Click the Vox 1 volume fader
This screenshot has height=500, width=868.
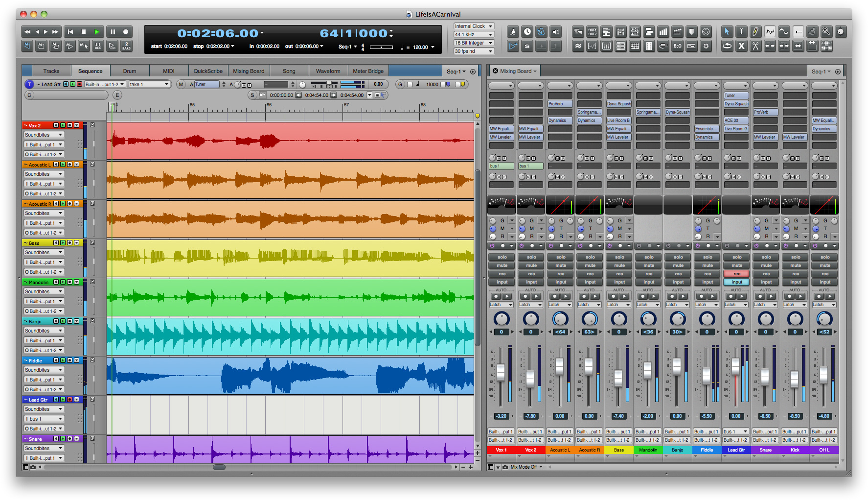coord(501,372)
